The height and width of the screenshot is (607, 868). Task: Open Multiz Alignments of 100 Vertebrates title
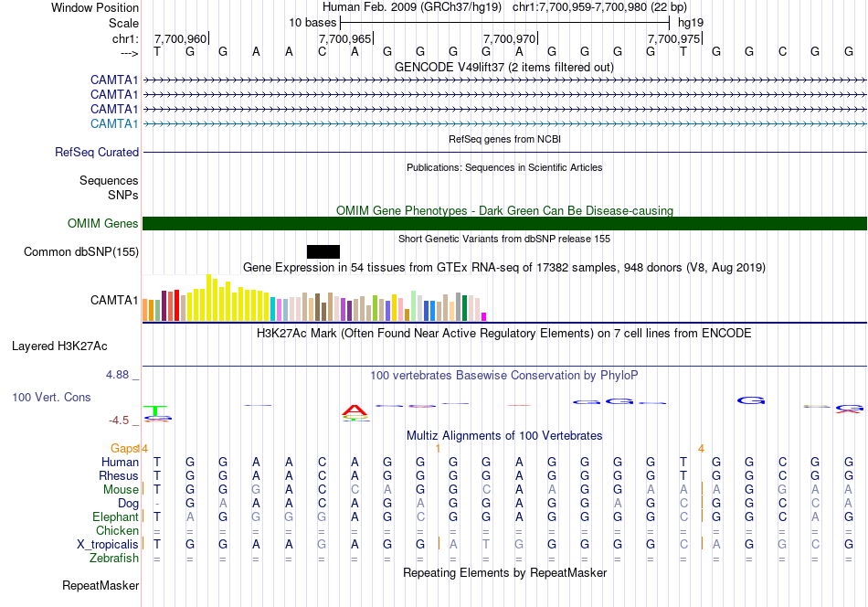504,435
